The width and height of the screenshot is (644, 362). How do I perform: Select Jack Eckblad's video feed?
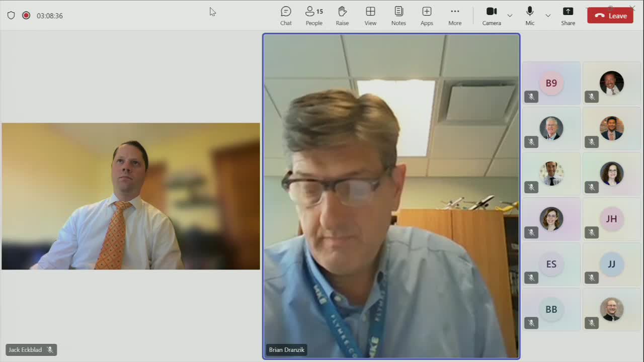131,196
